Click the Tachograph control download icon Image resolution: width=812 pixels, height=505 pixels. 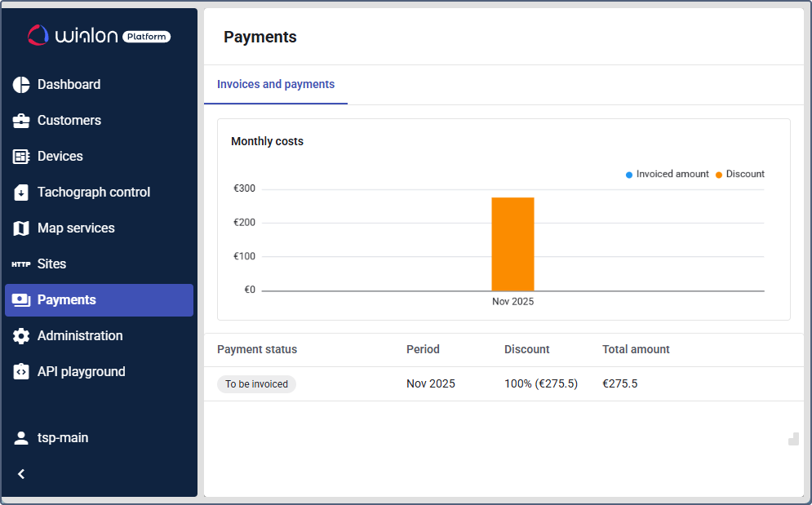[21, 193]
